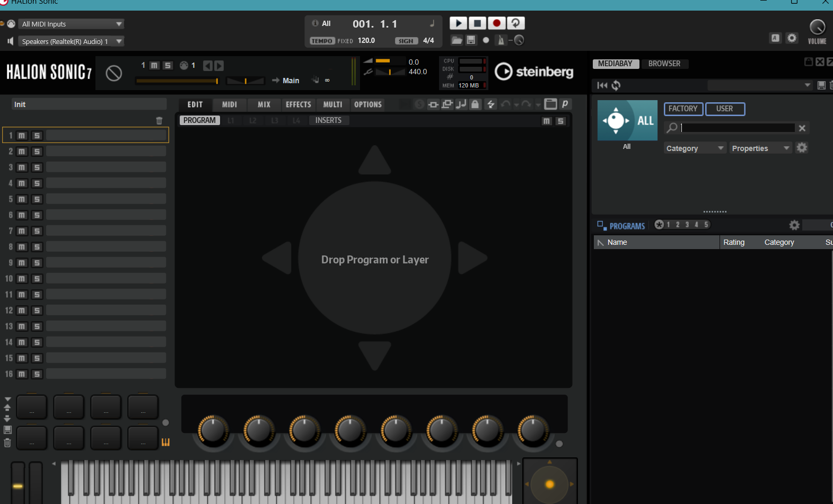Switch to the OPTIONS page
Viewport: 833px width, 504px height.
point(368,104)
